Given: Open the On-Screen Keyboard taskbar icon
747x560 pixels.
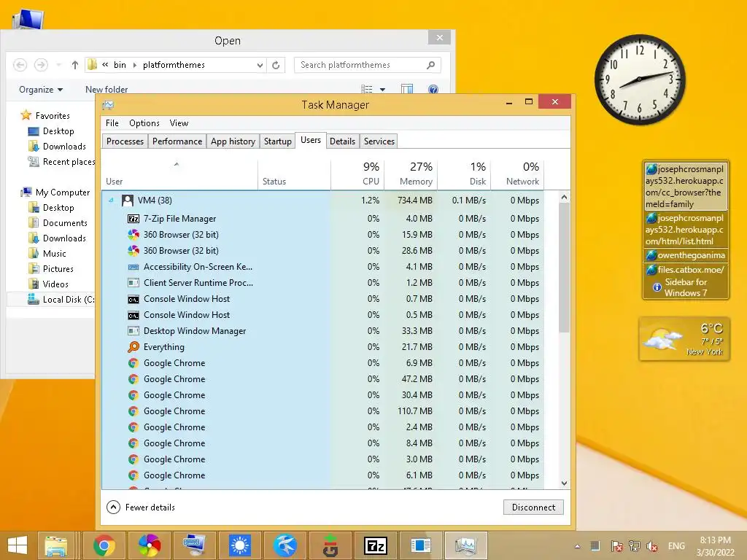Looking at the screenshot, I should (x=194, y=545).
